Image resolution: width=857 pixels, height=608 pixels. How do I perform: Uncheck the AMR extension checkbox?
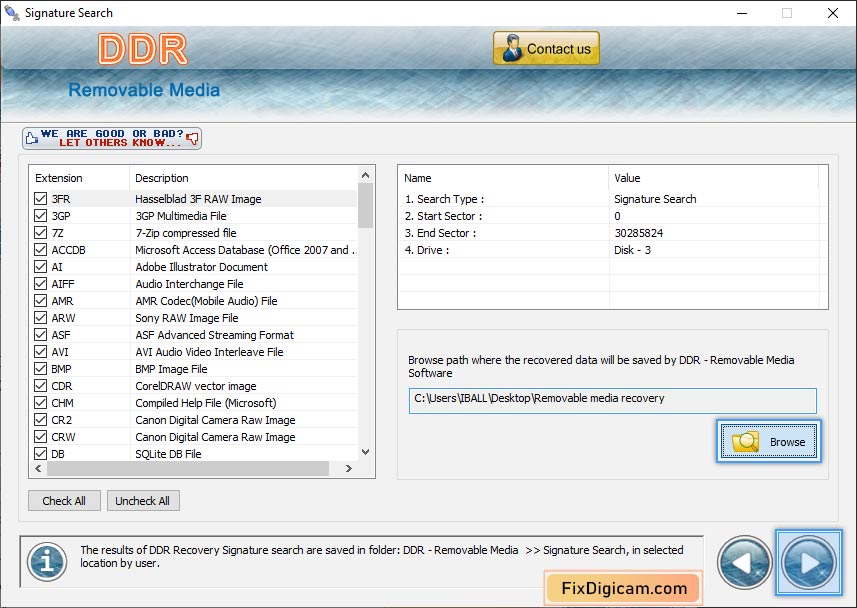click(40, 300)
